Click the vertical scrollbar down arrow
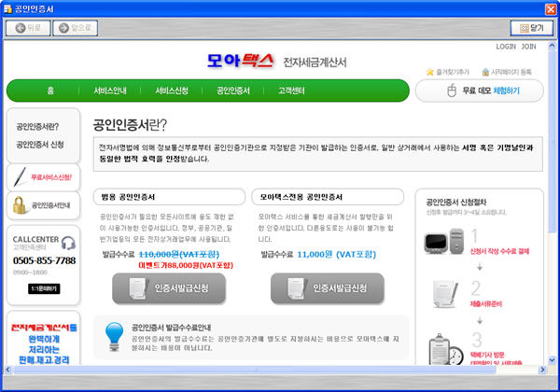 [x=552, y=360]
